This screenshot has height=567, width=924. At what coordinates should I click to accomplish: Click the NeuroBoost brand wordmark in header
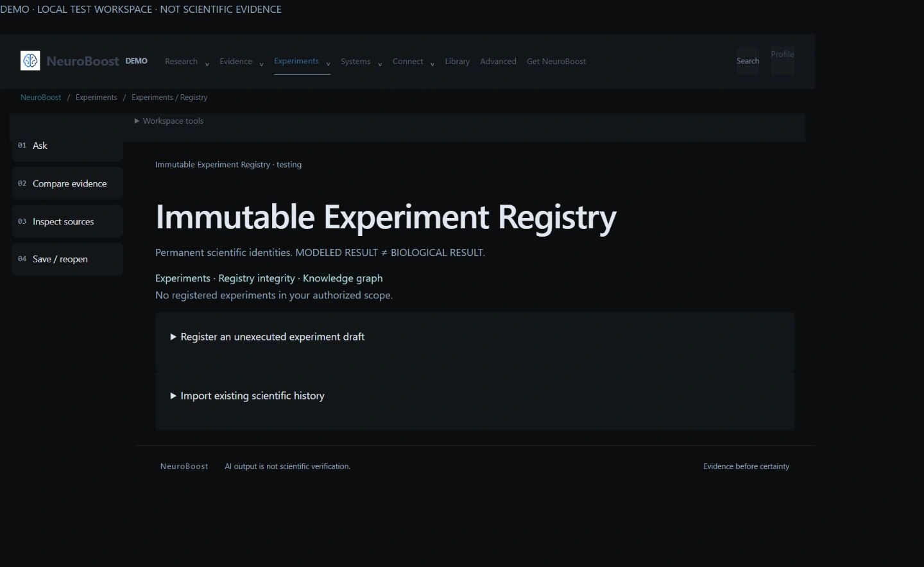83,62
